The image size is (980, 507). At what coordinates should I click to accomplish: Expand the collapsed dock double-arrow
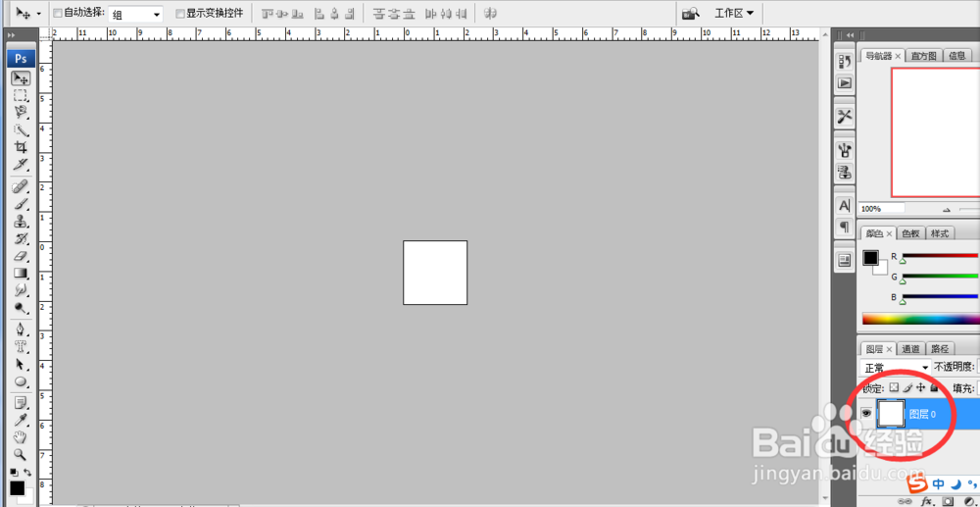[x=850, y=35]
